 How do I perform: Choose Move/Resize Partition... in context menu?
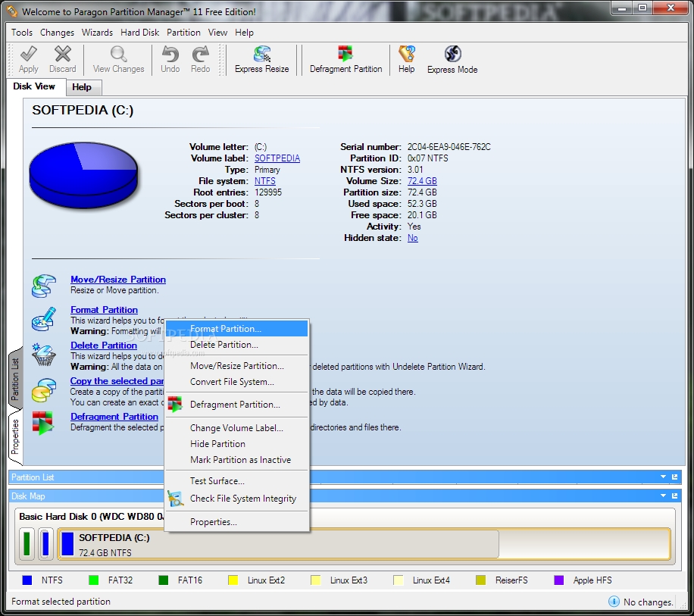[237, 366]
